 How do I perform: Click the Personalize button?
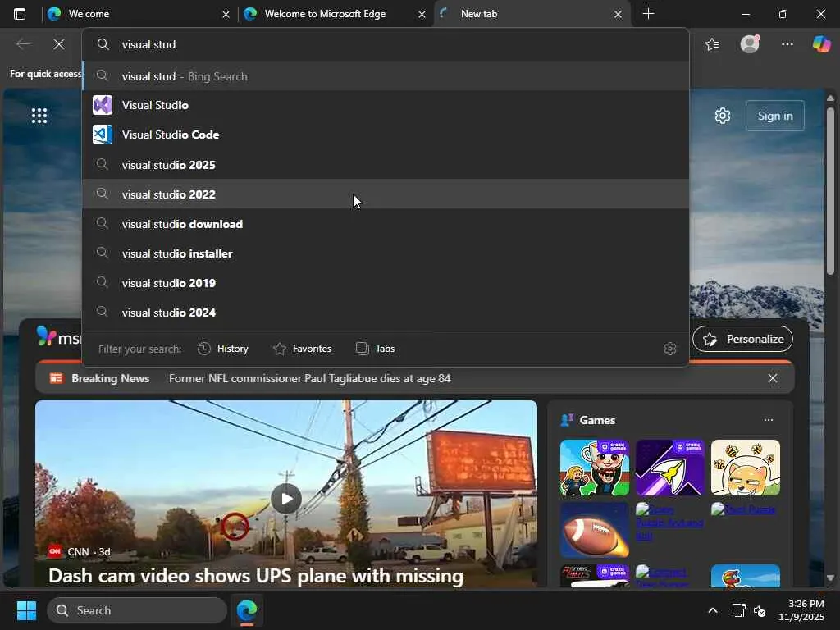[743, 339]
